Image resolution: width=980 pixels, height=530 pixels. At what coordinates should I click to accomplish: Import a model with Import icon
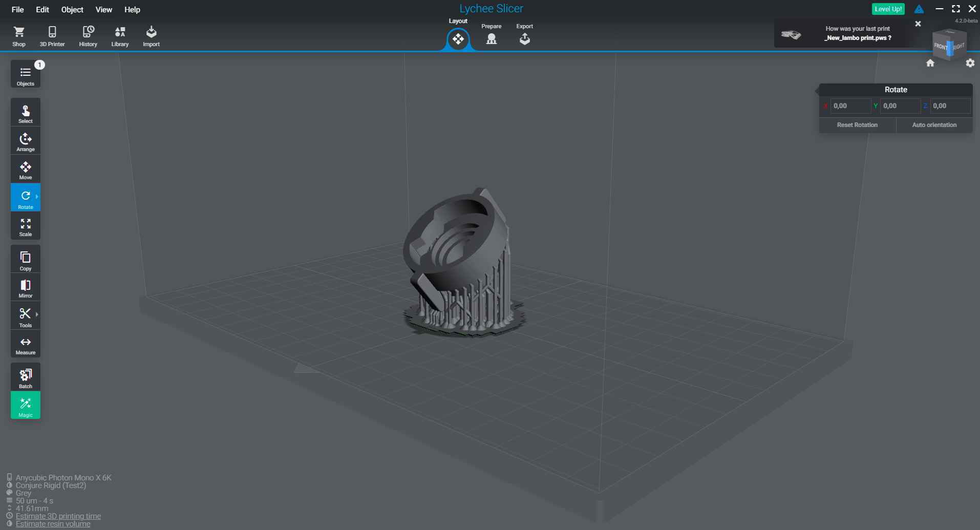[x=151, y=36]
